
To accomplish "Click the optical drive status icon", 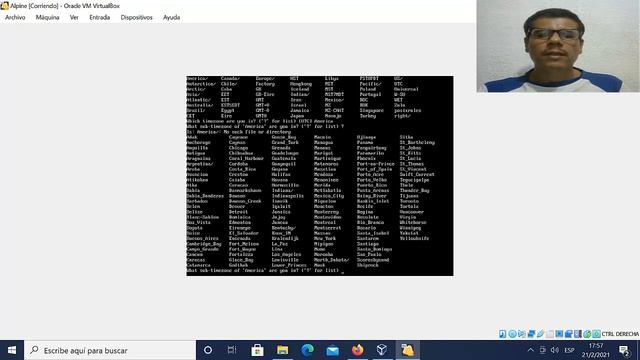I will pos(512,334).
